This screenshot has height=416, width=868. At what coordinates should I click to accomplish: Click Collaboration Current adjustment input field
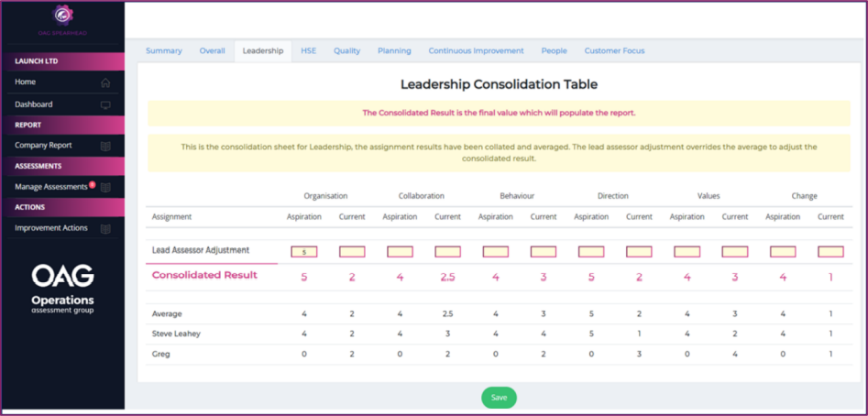tap(447, 251)
